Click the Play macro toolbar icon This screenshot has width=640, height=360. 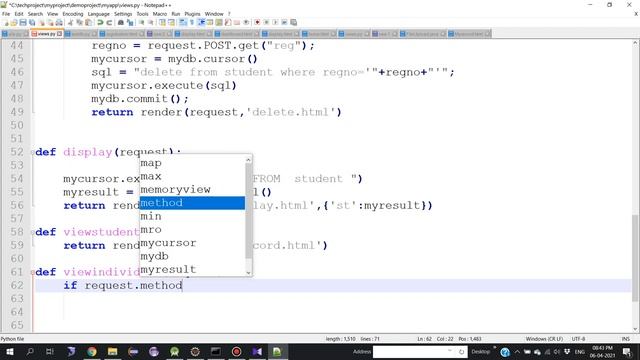coord(275,22)
